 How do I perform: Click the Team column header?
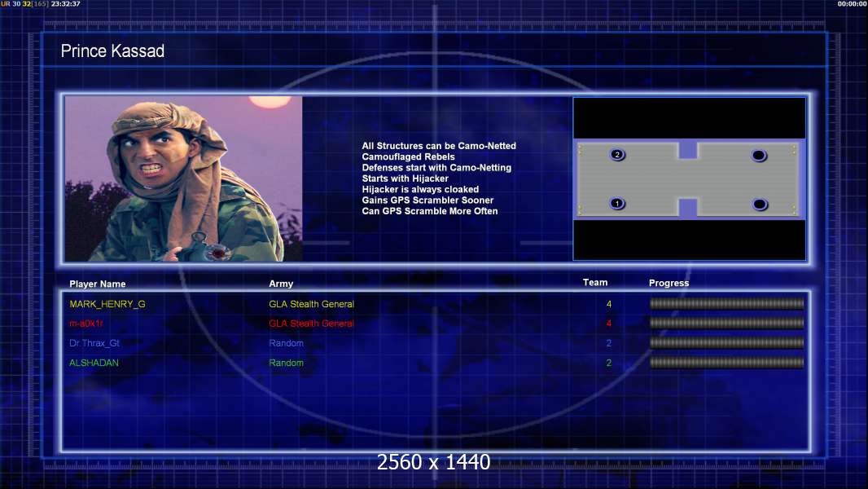[x=595, y=283]
